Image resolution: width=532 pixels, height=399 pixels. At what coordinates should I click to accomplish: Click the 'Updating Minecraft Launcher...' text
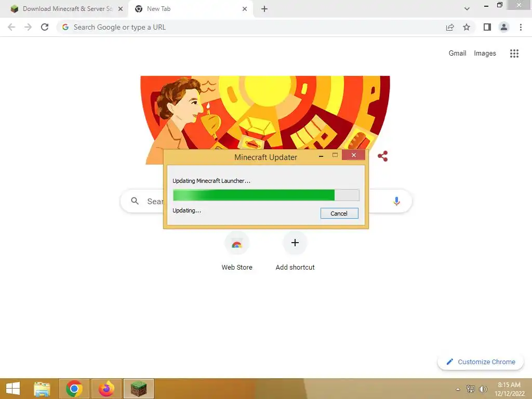point(211,181)
